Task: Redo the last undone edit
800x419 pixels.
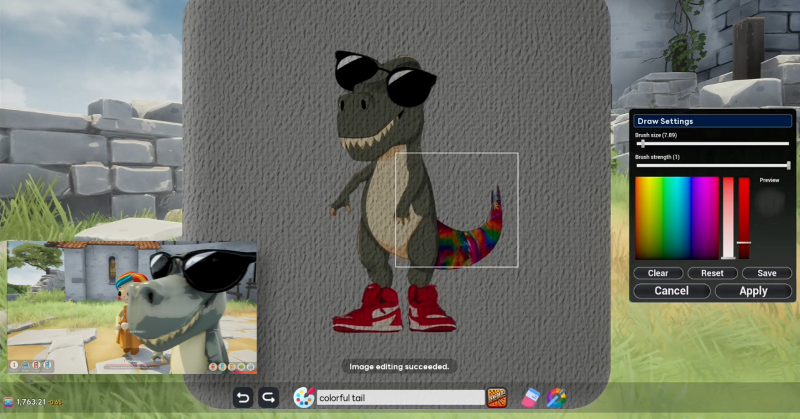Action: point(268,397)
